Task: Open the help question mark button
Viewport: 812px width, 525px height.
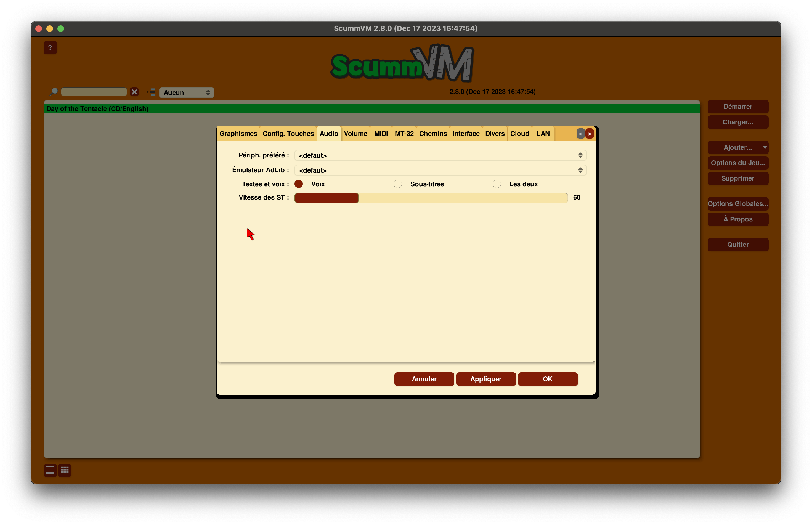Action: pos(50,47)
